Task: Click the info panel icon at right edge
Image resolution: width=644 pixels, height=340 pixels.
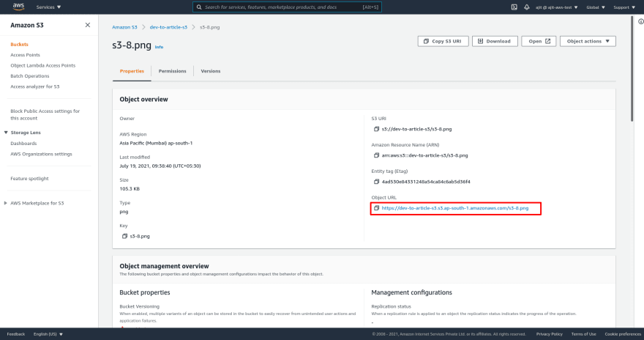Action: [x=641, y=21]
